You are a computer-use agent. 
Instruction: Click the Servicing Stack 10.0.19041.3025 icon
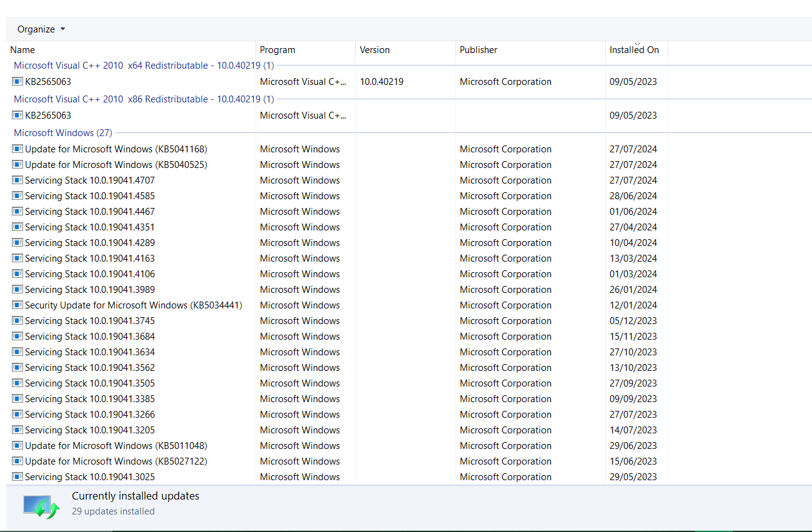point(17,477)
